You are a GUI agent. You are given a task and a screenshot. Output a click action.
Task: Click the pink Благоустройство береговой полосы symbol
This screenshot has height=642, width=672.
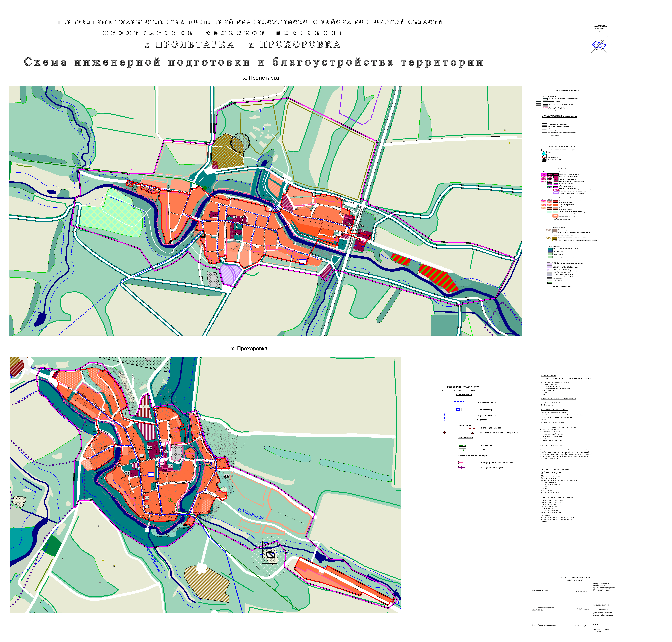point(462,463)
